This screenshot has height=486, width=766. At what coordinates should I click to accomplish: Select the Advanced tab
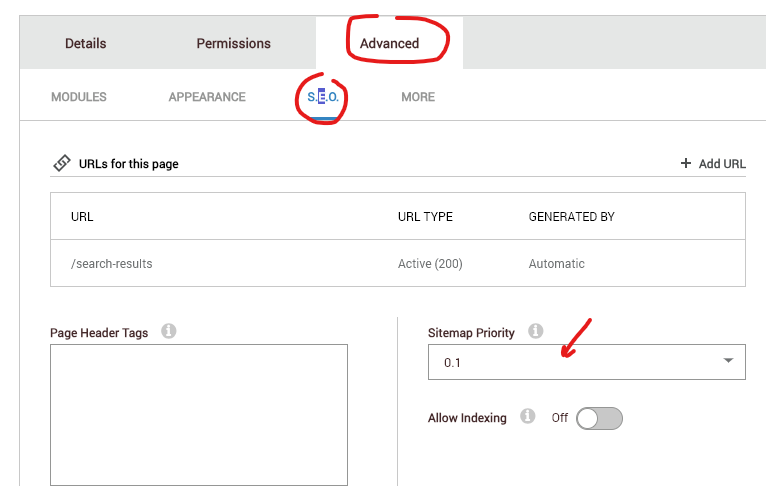coord(390,43)
